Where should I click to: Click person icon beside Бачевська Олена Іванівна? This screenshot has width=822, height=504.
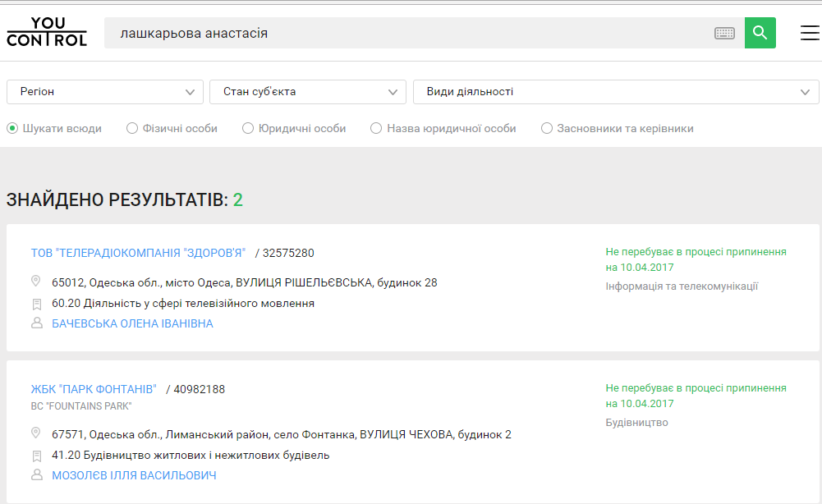point(37,323)
